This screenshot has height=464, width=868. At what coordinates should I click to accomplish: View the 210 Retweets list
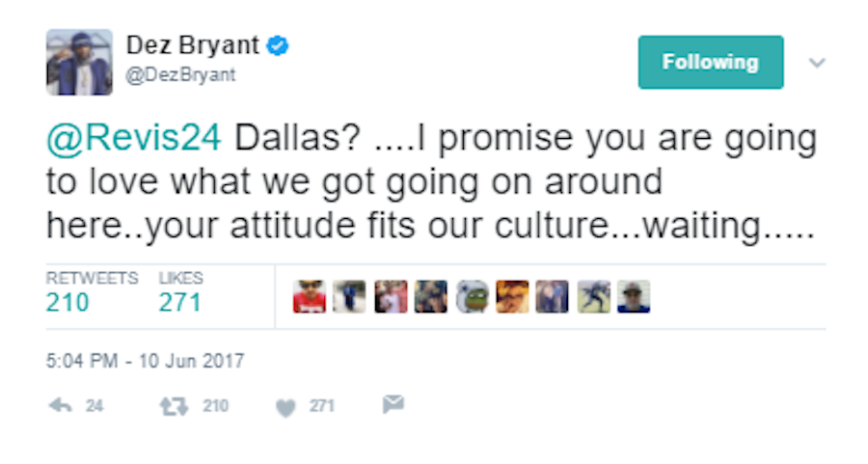[x=68, y=302]
